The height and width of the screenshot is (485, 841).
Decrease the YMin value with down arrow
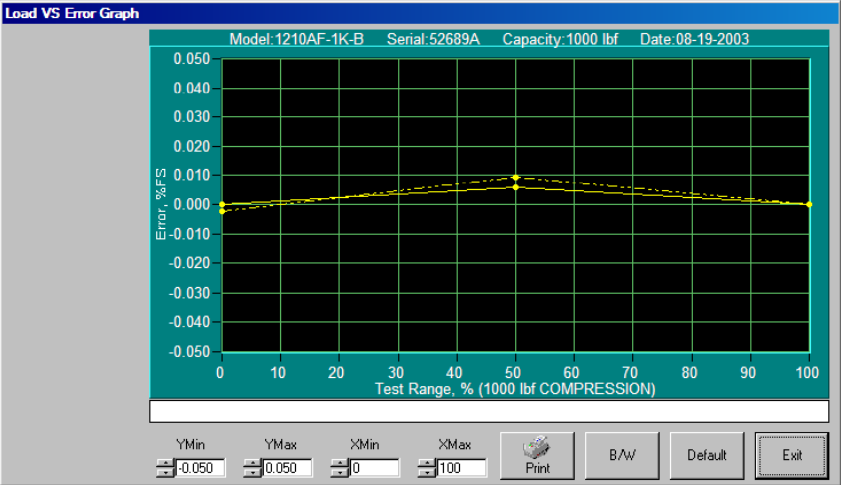coord(165,472)
